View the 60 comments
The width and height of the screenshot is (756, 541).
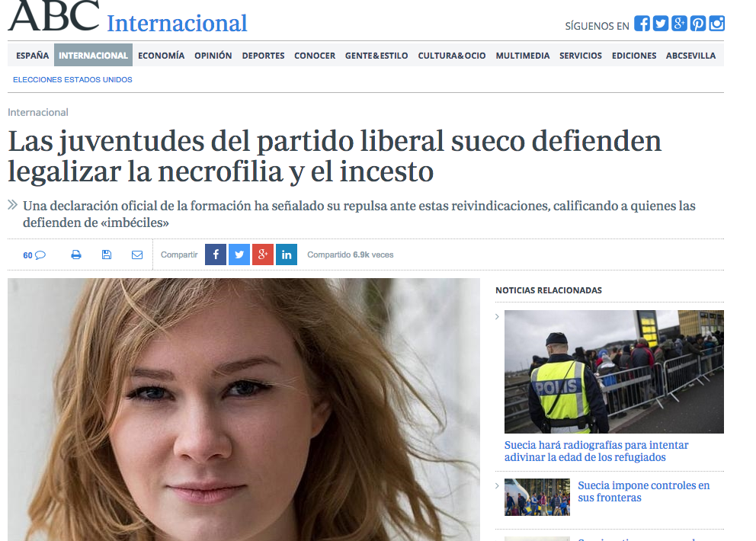(x=34, y=255)
